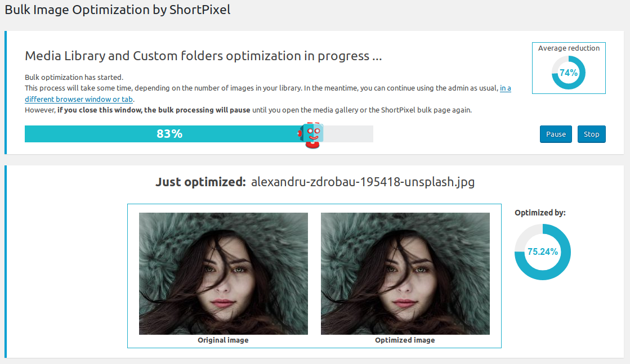Click the "Original image" caption
Screen dimensions: 630x364
pyautogui.click(x=223, y=340)
